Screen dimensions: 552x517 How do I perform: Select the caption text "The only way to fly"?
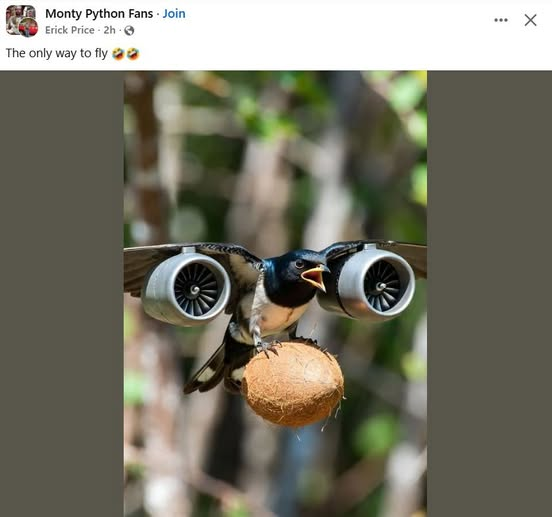57,53
